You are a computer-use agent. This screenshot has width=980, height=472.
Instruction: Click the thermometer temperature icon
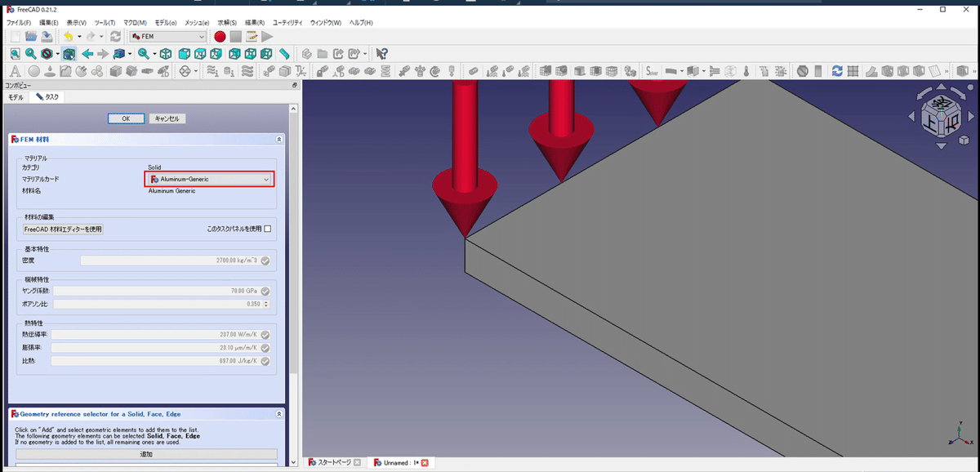(746, 71)
